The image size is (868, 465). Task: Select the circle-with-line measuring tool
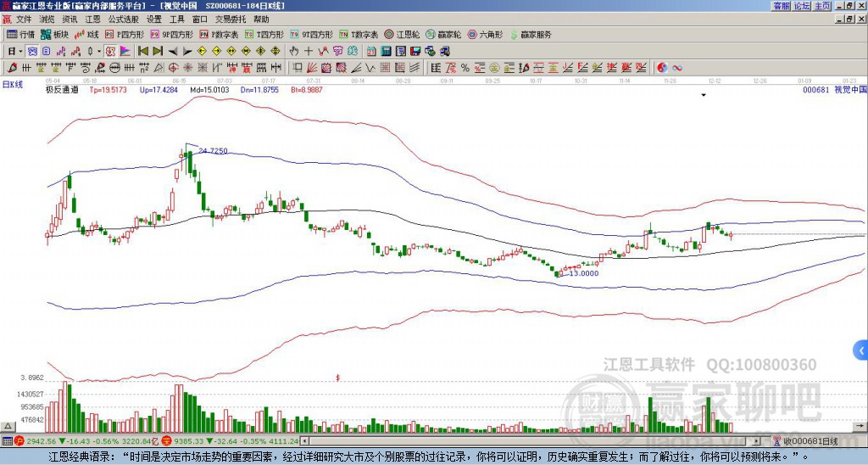[x=114, y=68]
